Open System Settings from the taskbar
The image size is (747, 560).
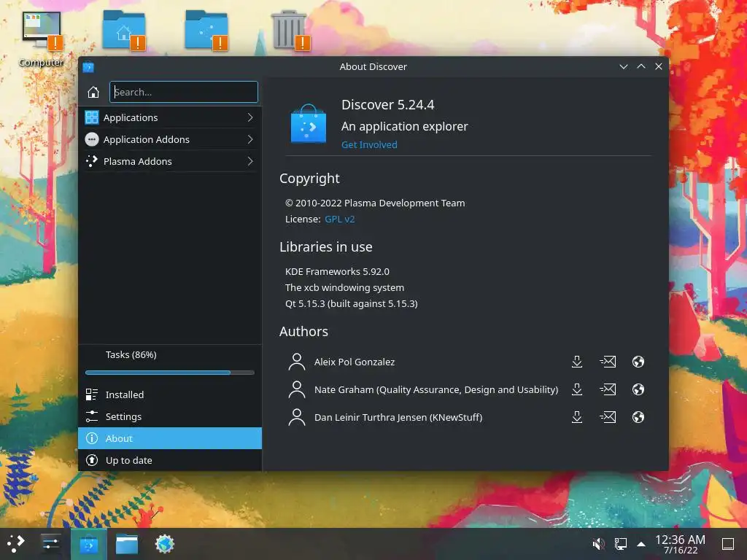(50, 544)
